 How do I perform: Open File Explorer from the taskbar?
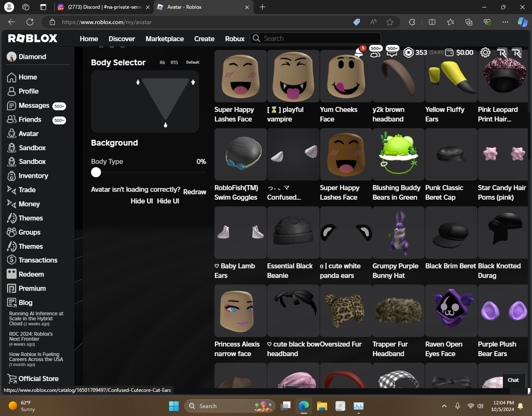(322, 406)
